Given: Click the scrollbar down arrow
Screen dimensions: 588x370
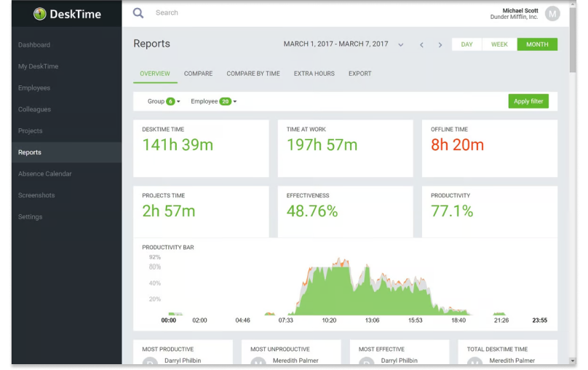Looking at the screenshot, I should [572, 361].
